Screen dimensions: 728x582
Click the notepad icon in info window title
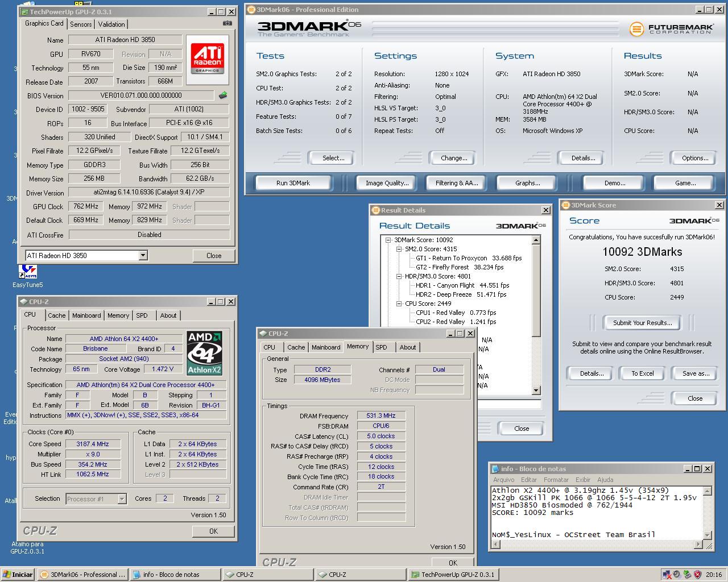[495, 469]
